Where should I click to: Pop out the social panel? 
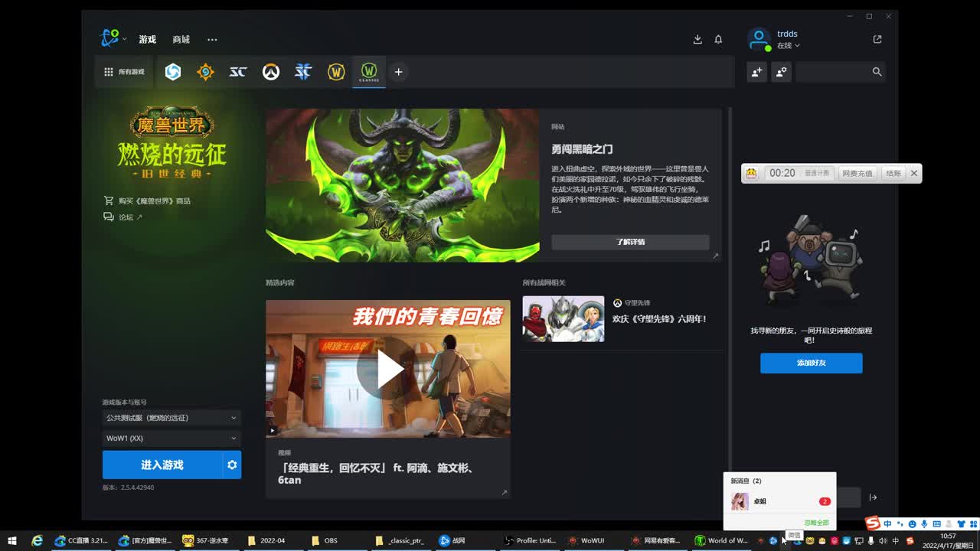pos(877,39)
